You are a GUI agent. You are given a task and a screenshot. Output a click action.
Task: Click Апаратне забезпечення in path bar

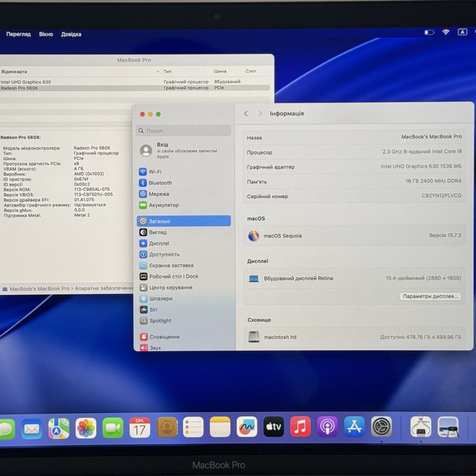[x=104, y=288]
